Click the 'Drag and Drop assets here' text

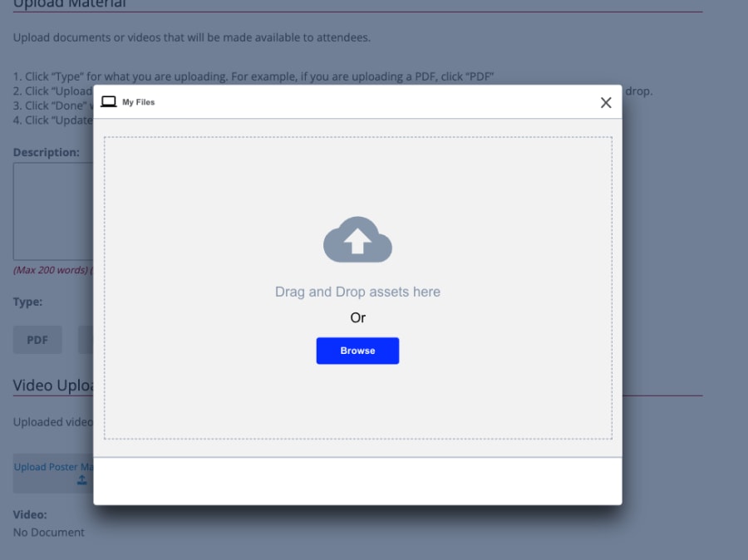[x=357, y=292]
